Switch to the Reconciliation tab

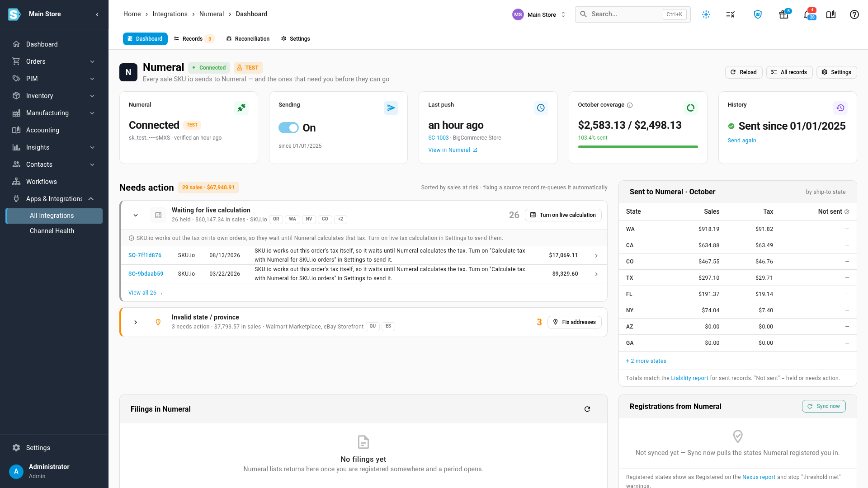point(248,39)
